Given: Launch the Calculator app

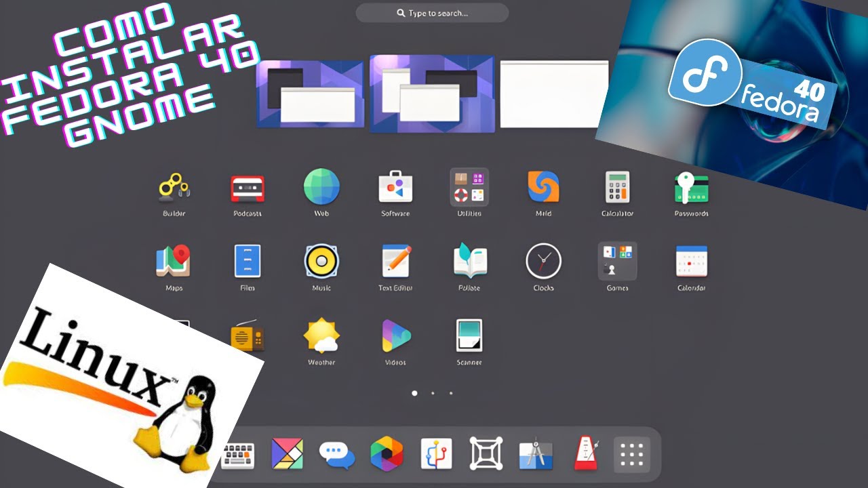Looking at the screenshot, I should coord(617,187).
